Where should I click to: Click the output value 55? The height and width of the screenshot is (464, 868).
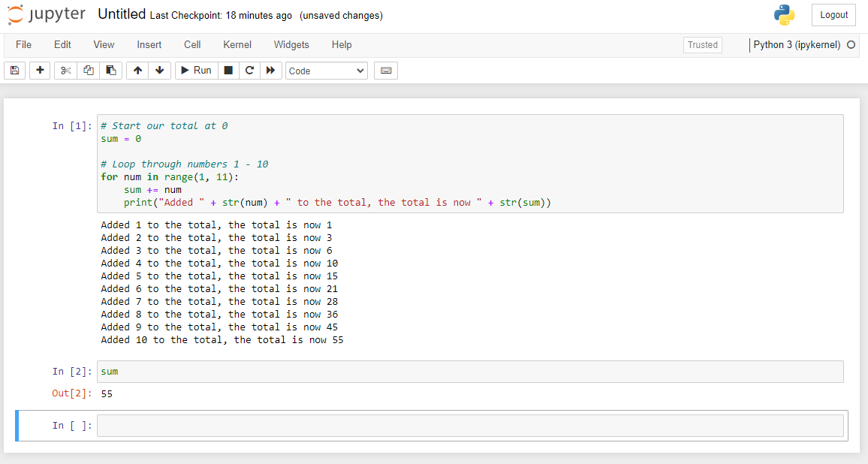[x=107, y=393]
